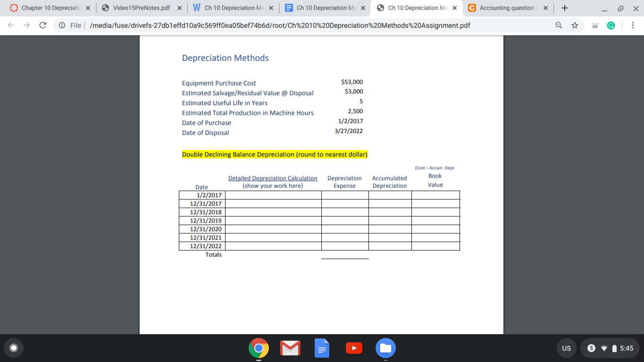644x362 pixels.
Task: Open Chrome's three-dot menu
Action: [632, 25]
